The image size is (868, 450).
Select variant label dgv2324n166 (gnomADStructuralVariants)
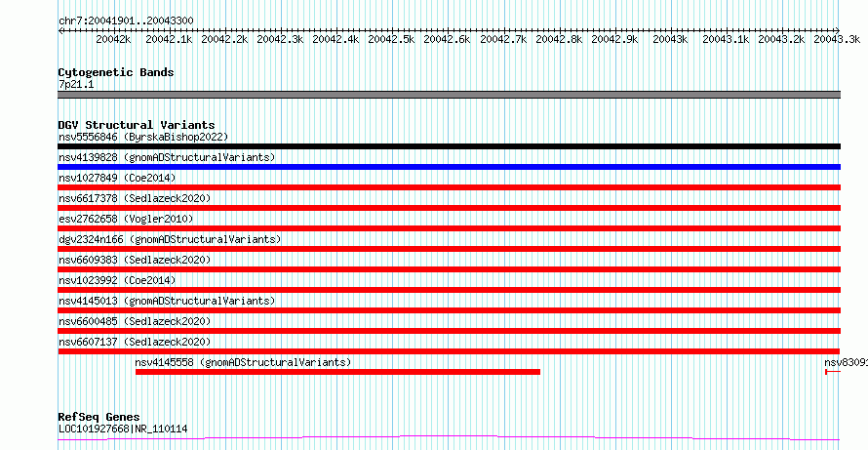[170, 239]
